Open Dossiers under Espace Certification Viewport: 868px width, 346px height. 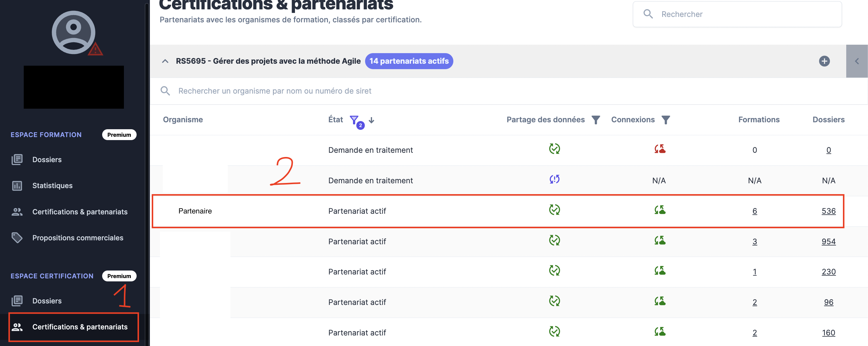coord(47,301)
